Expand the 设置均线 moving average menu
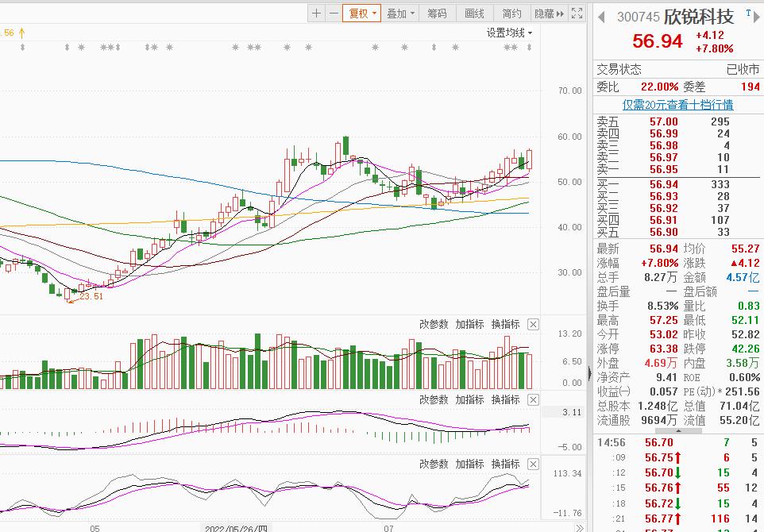This screenshot has height=532, width=764. [x=509, y=33]
